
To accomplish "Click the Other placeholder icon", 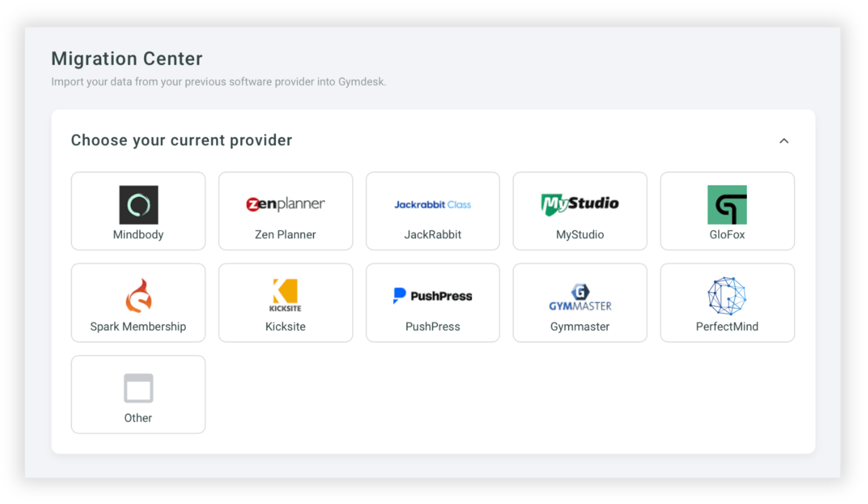I will tap(138, 387).
